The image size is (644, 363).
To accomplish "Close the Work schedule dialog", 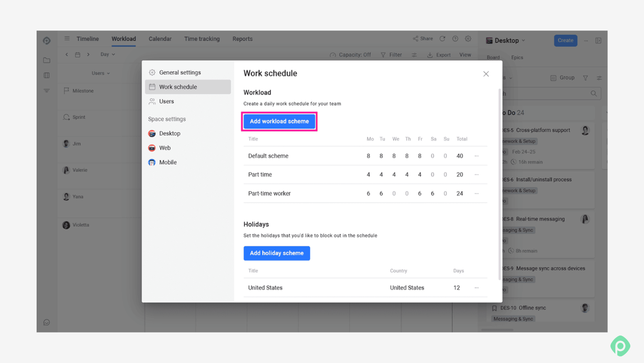I will click(486, 74).
